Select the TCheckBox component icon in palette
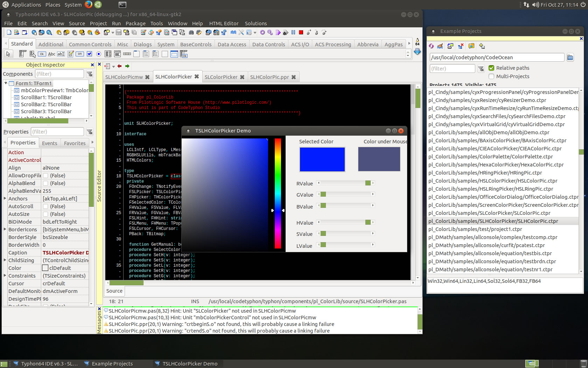The width and height of the screenshot is (588, 368). (x=89, y=54)
